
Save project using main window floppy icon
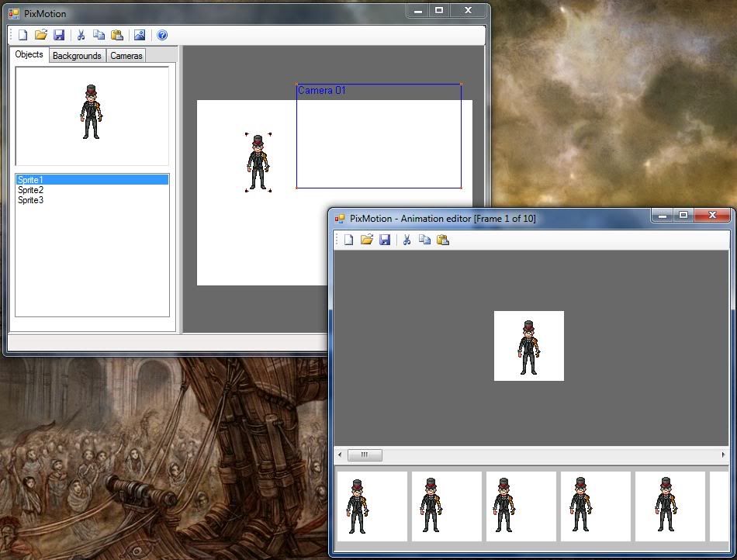point(59,35)
